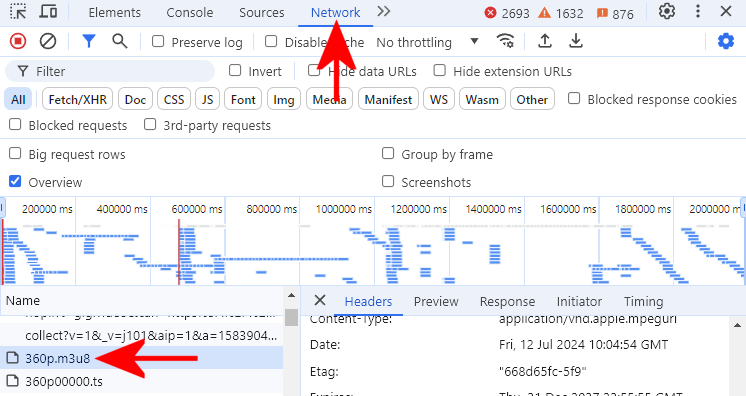The width and height of the screenshot is (746, 396).
Task: Select the 360p00000.ts request row
Action: [x=141, y=381]
